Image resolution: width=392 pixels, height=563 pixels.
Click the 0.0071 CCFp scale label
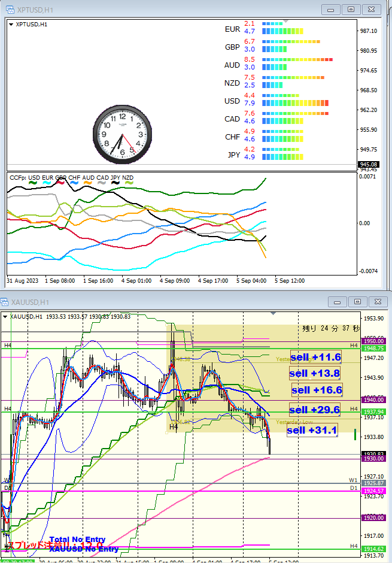pos(367,176)
